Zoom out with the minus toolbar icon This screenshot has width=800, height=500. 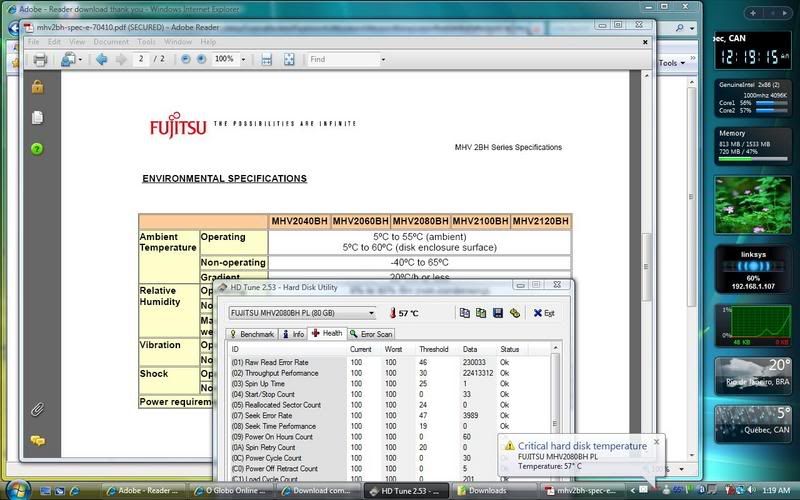point(186,59)
